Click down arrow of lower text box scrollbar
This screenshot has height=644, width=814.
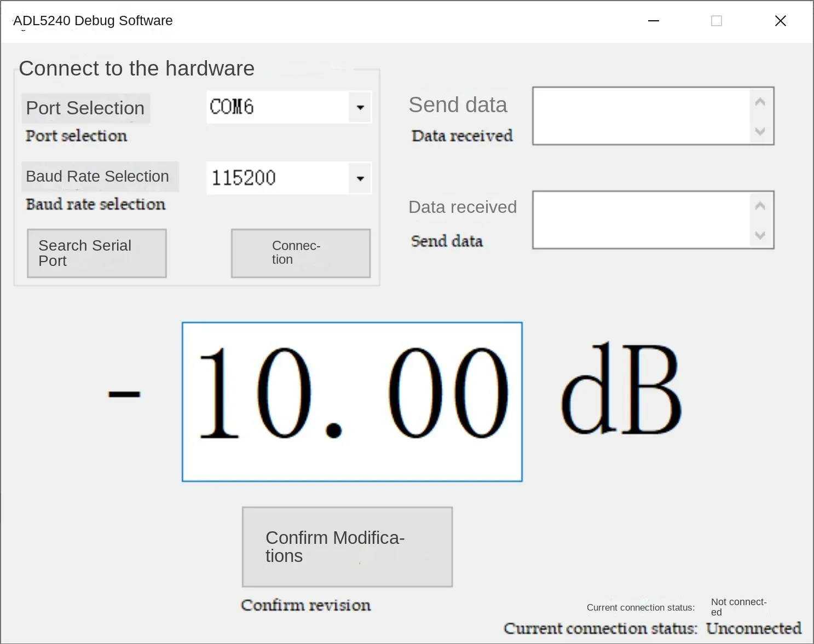pos(760,235)
